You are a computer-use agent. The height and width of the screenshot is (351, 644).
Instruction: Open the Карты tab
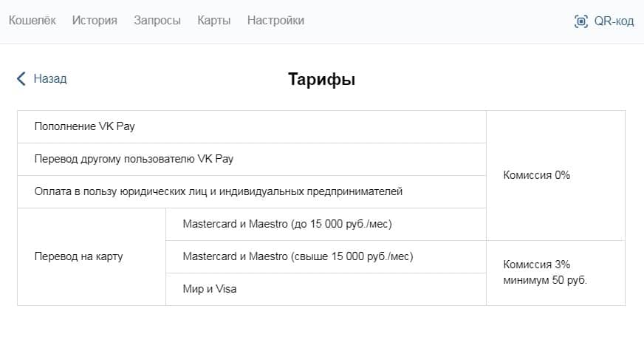coord(214,20)
